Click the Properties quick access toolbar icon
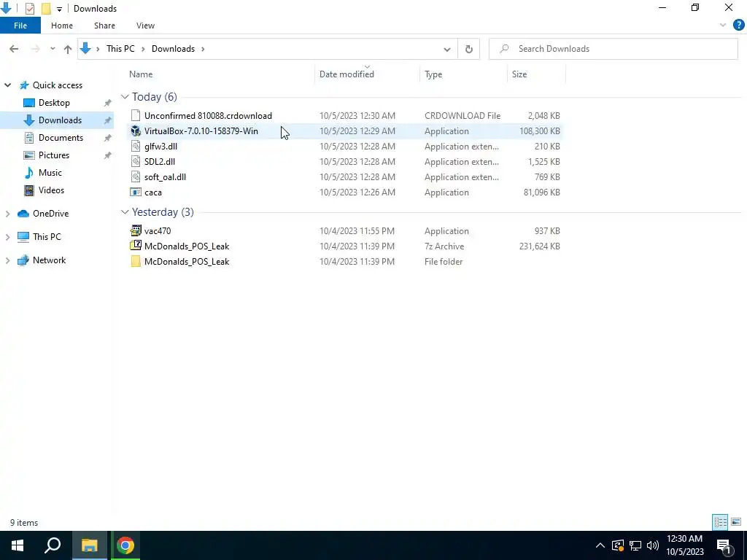 (29, 8)
